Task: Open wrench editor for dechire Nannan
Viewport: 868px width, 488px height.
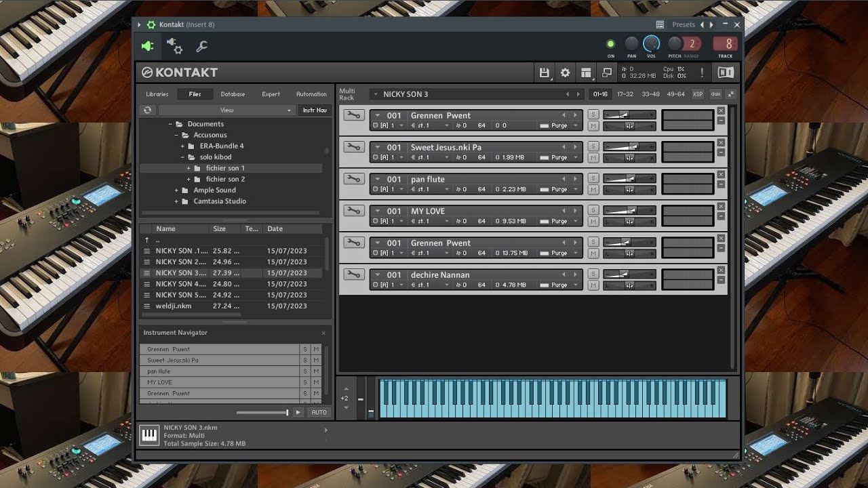Action: click(x=353, y=274)
